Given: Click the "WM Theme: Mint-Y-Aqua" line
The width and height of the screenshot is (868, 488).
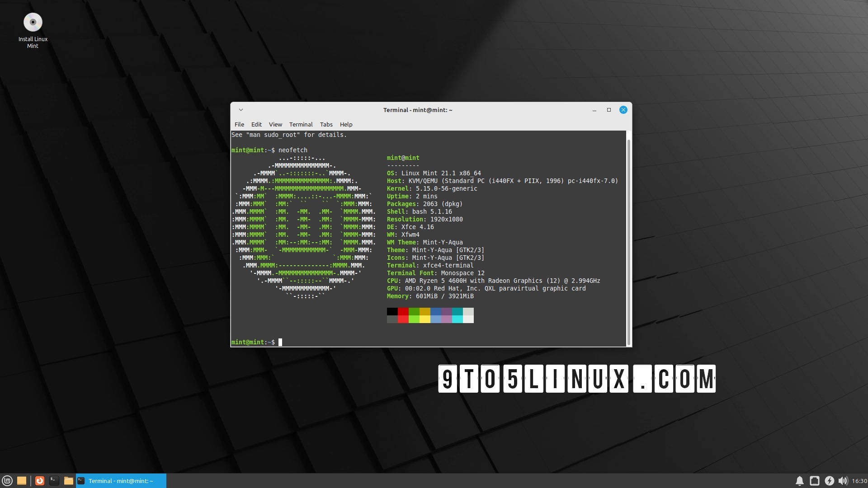Looking at the screenshot, I should tap(425, 242).
